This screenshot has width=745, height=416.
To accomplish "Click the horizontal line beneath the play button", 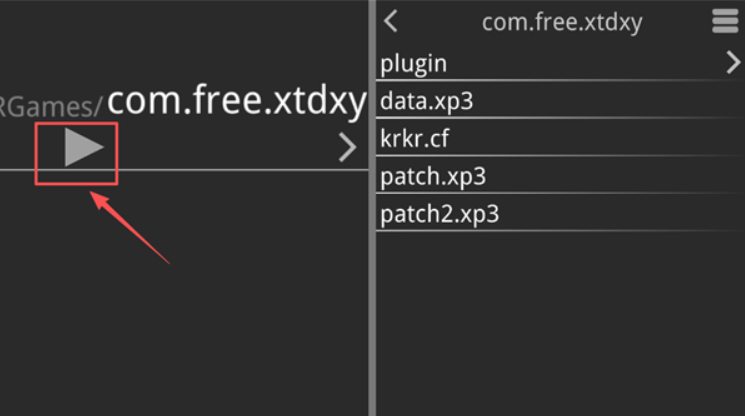I will pyautogui.click(x=184, y=170).
